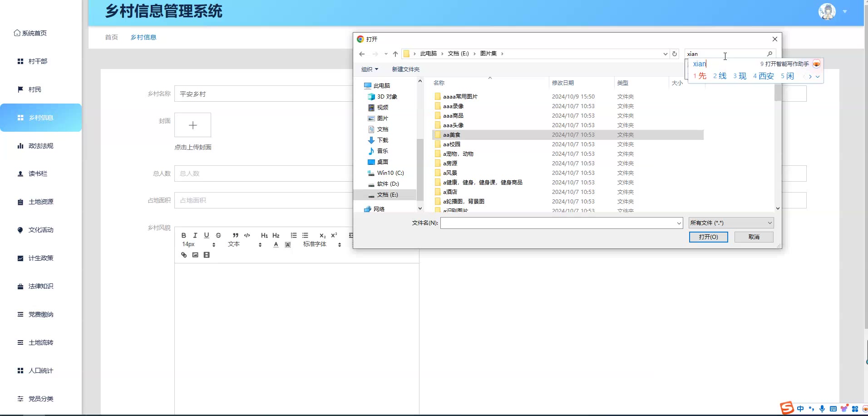Toggle bold formatting in the editor
This screenshot has width=868, height=416.
[x=183, y=235]
